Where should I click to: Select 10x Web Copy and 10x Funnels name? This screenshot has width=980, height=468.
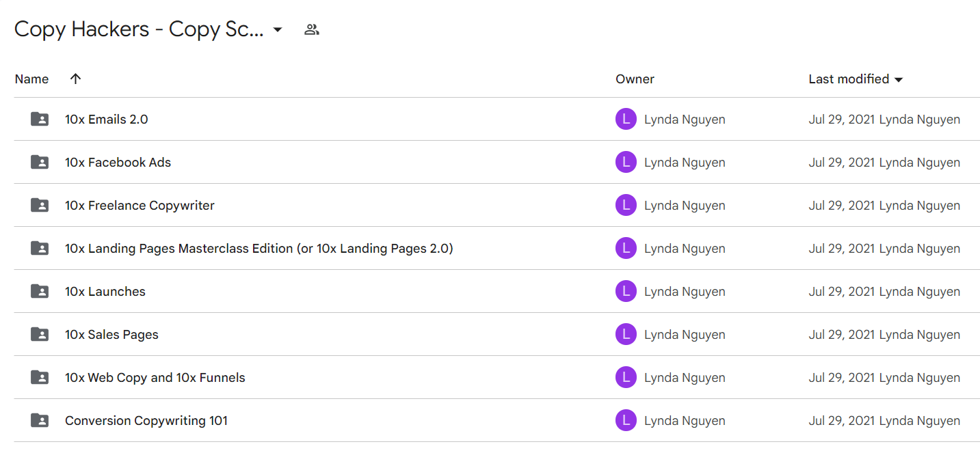pyautogui.click(x=155, y=378)
